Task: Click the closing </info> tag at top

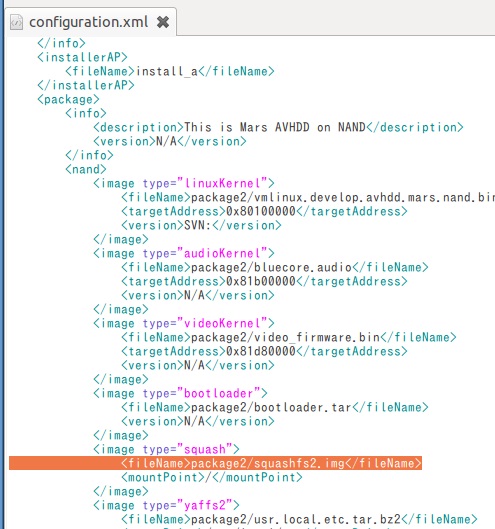Action: click(x=61, y=43)
